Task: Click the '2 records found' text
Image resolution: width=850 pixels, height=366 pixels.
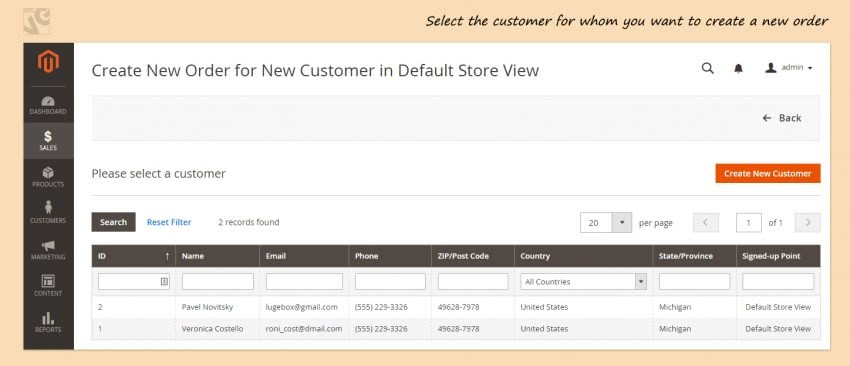Action: (249, 222)
